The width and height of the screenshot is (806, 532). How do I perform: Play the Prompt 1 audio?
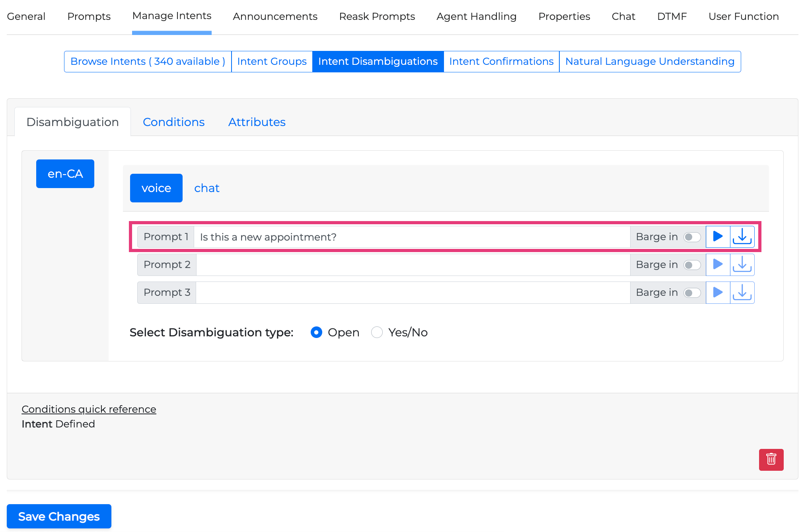(x=718, y=237)
